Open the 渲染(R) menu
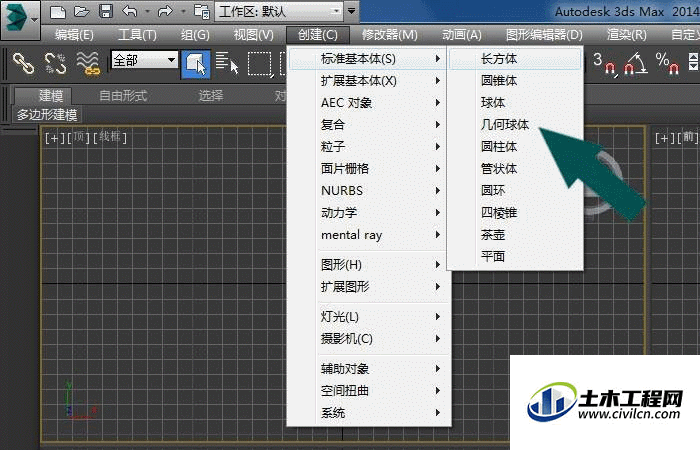The width and height of the screenshot is (700, 450). (x=627, y=35)
